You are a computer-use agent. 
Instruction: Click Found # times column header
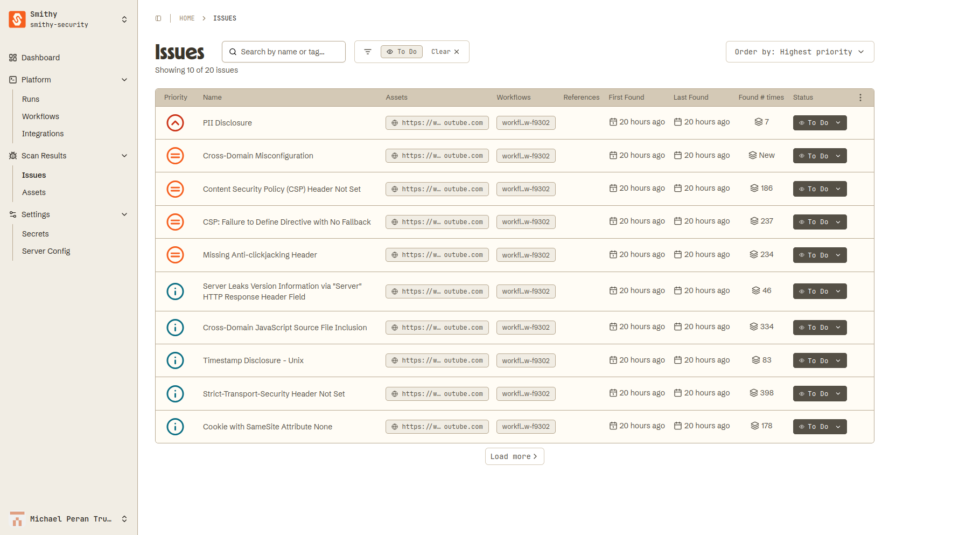(761, 98)
